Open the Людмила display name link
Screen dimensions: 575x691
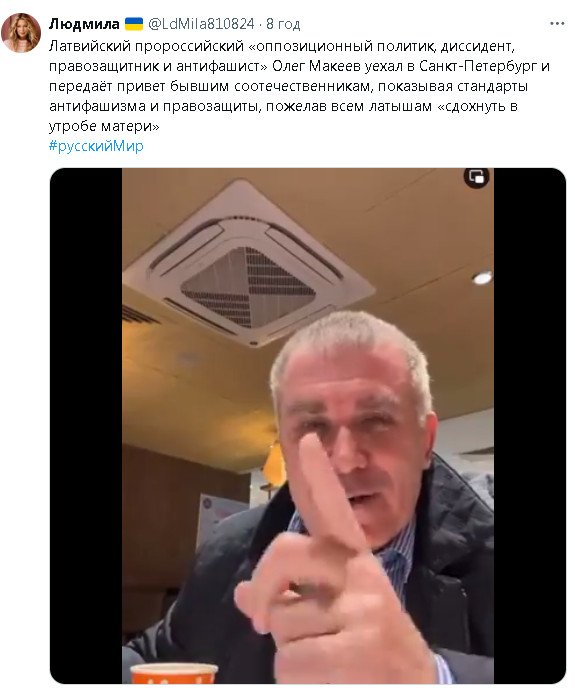[x=84, y=24]
